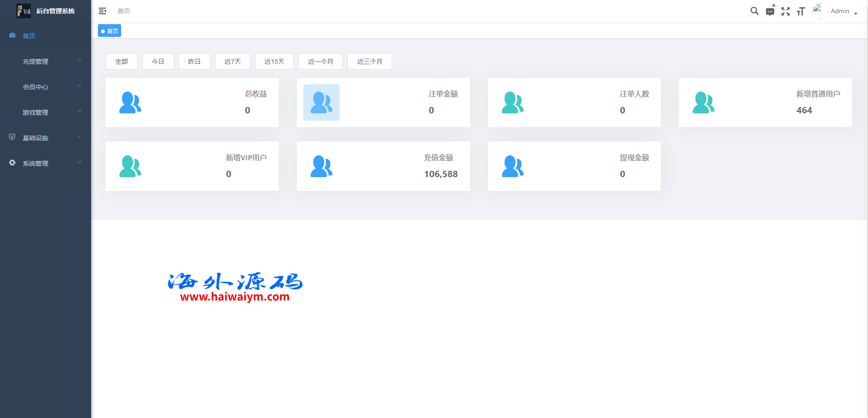Expand the 游戏管理 sidebar menu
Viewport: 868px width, 418px height.
click(46, 112)
